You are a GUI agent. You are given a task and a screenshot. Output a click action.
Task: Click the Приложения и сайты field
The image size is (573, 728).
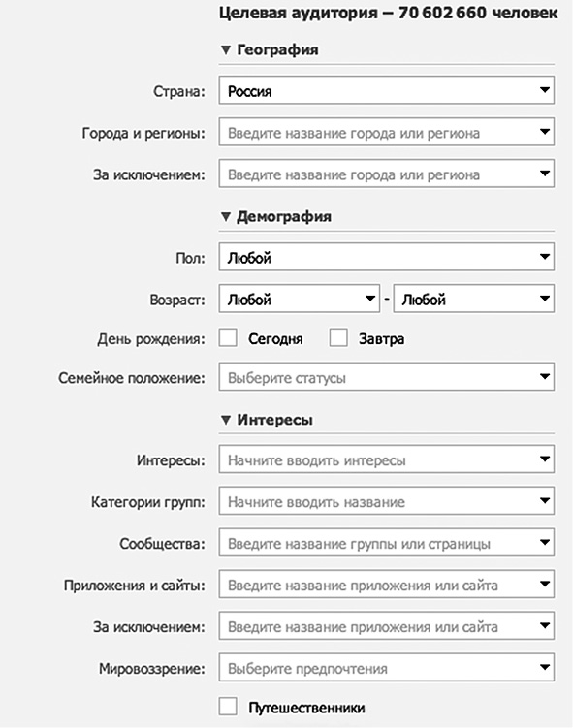(386, 585)
